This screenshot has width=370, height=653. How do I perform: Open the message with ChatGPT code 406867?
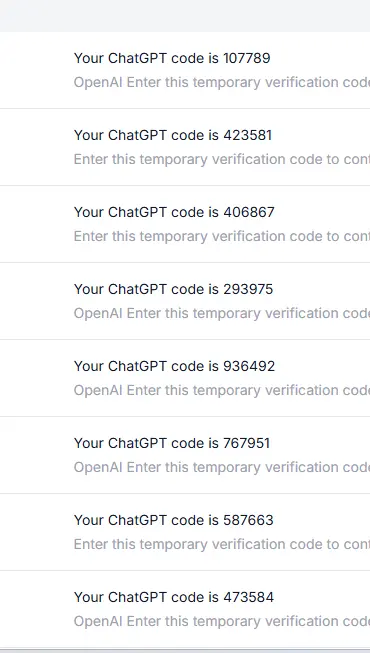point(185,224)
